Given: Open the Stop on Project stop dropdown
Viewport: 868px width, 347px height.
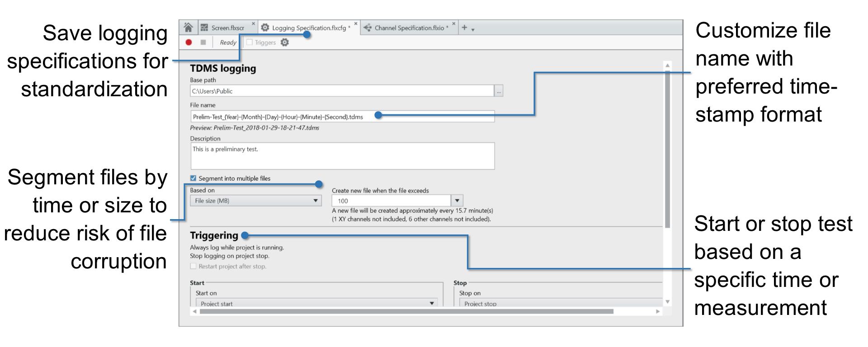Looking at the screenshot, I should click(x=561, y=303).
